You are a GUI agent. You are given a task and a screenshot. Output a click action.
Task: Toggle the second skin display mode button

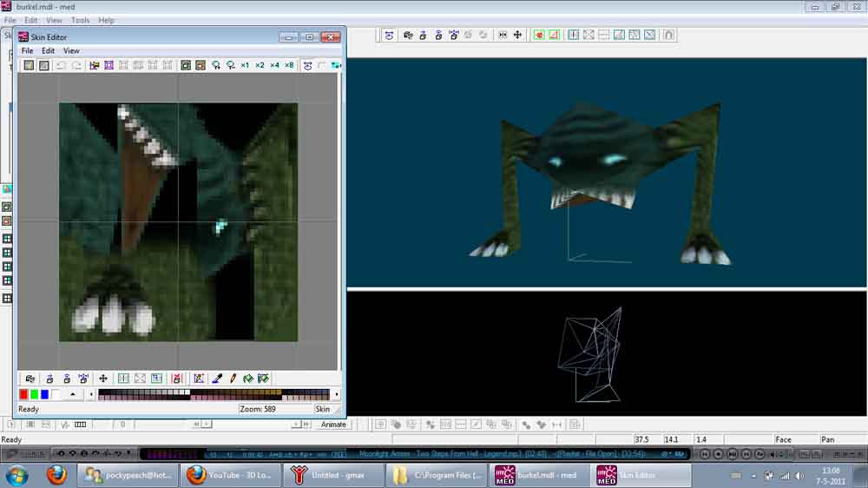click(43, 65)
